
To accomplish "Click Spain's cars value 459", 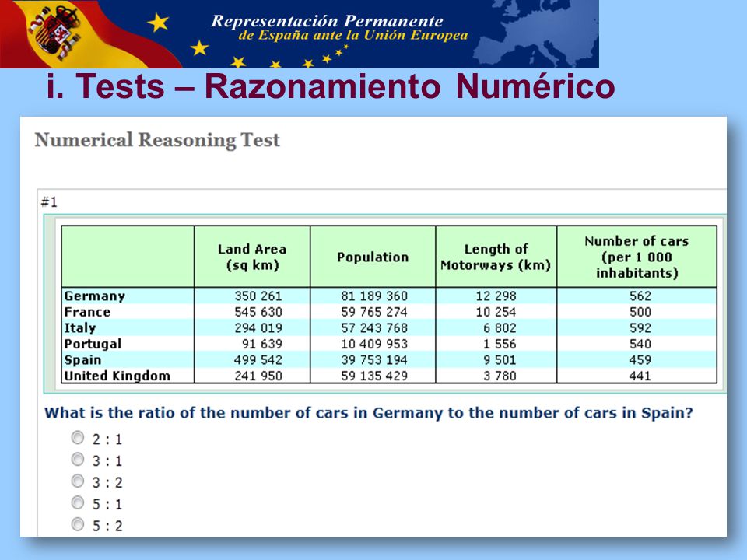I will tap(640, 360).
